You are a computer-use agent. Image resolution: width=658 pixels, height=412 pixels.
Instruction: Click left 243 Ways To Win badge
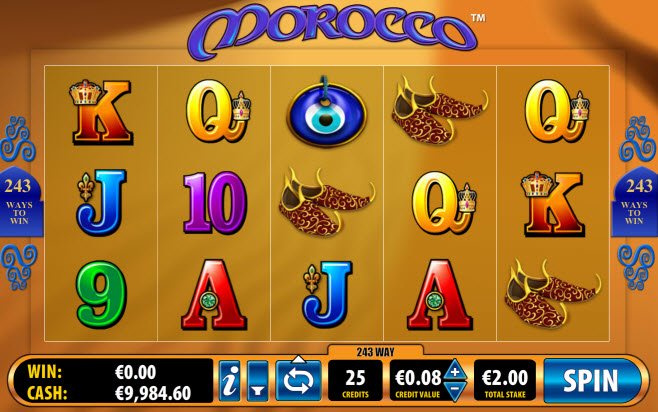point(20,202)
